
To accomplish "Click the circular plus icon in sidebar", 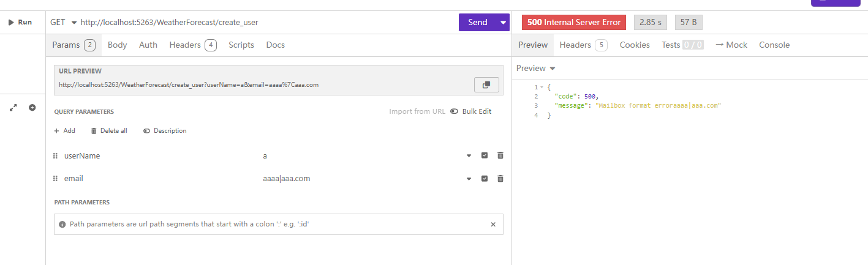I will coord(32,108).
